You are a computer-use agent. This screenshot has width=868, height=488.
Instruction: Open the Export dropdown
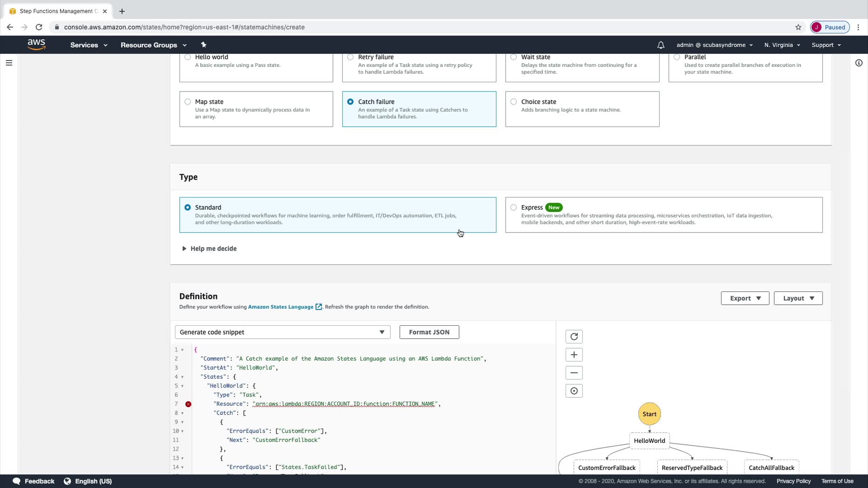click(x=745, y=298)
